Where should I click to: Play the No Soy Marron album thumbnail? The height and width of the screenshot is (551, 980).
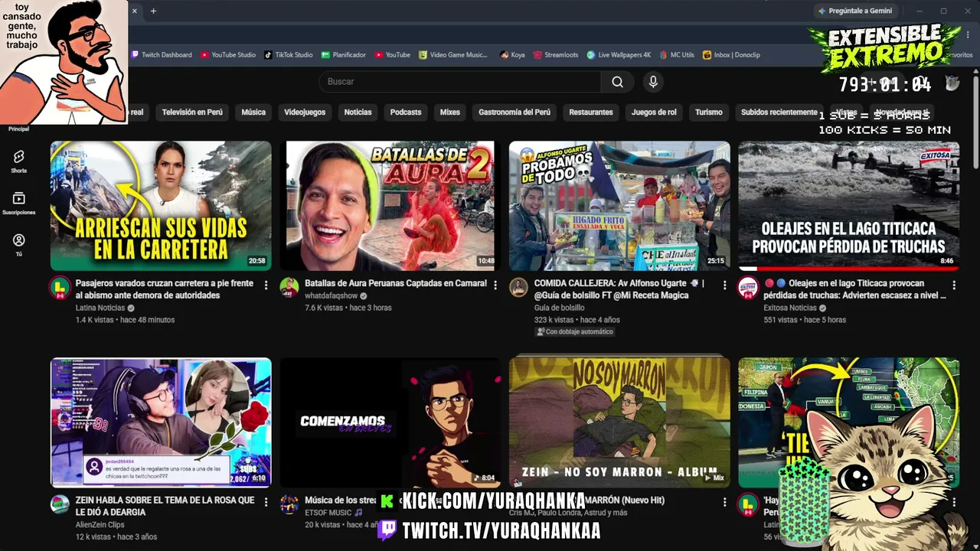(619, 422)
